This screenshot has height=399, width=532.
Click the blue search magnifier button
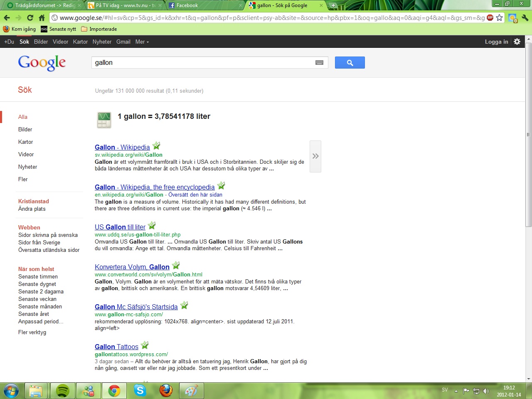point(350,63)
